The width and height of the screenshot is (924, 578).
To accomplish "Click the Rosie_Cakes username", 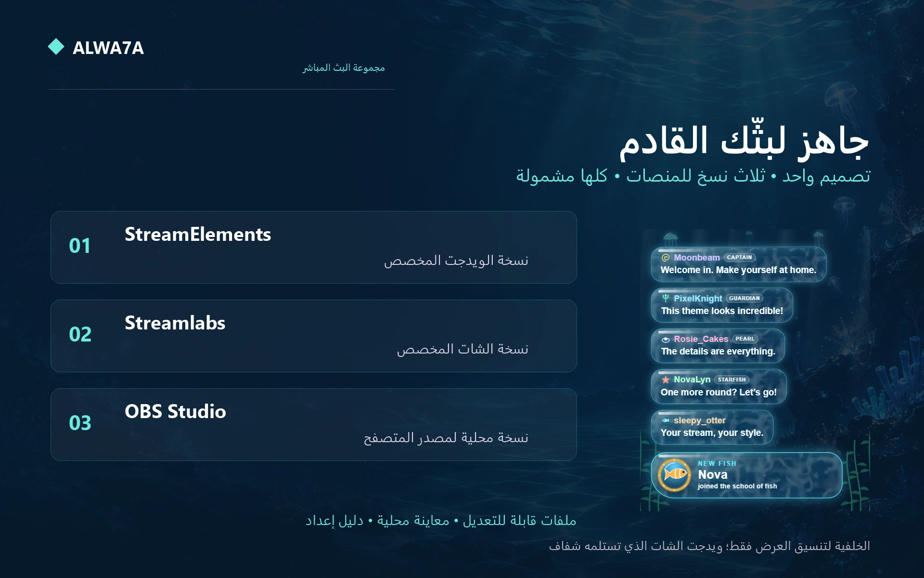I will [x=701, y=339].
